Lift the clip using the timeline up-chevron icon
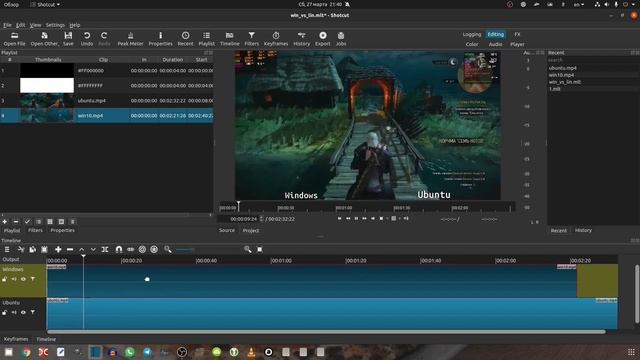Screen dimensions: 640x360 pyautogui.click(x=82, y=249)
